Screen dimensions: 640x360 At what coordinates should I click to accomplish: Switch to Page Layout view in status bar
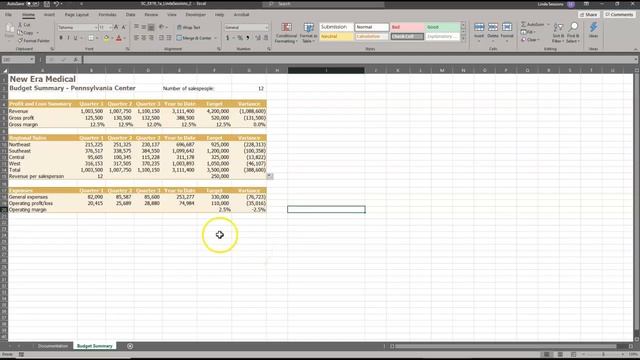point(560,354)
